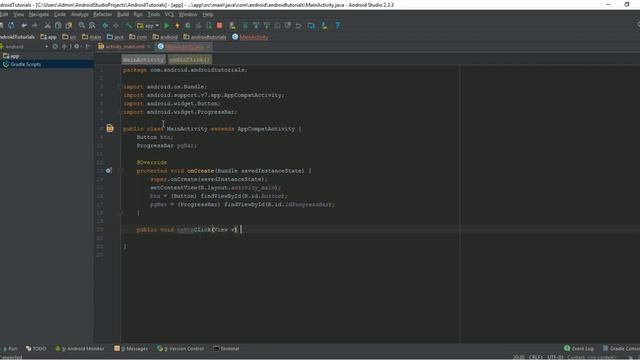Screen dimensions: 640x360
Task: Click the SDK Manager download icon
Action: [324, 25]
